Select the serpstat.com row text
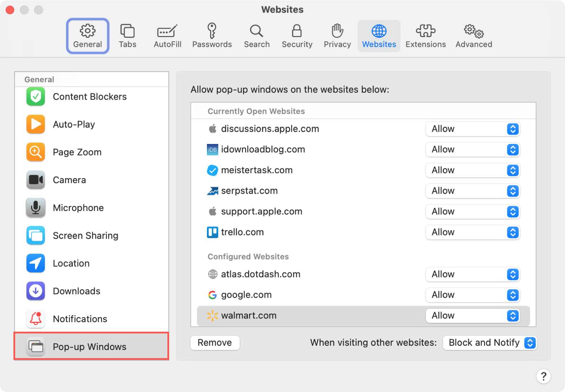The height and width of the screenshot is (392, 565). [x=249, y=191]
